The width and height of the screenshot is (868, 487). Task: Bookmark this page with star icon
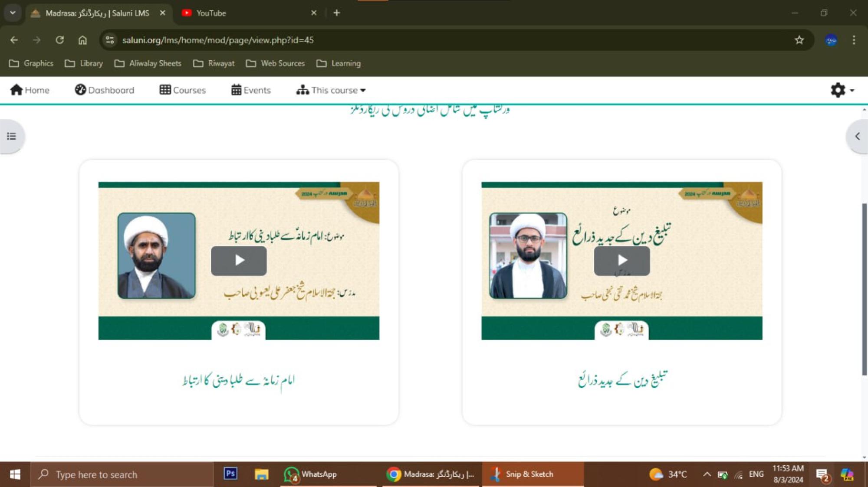tap(799, 40)
